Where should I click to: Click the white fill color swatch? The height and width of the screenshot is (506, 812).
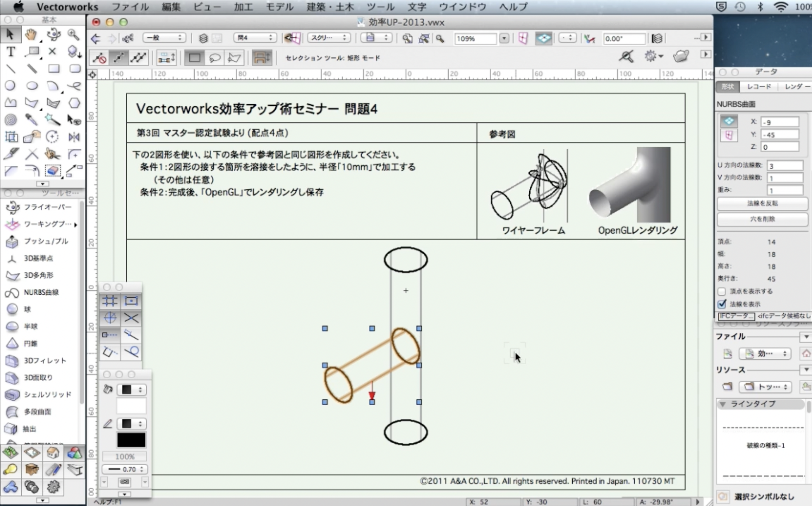(131, 406)
